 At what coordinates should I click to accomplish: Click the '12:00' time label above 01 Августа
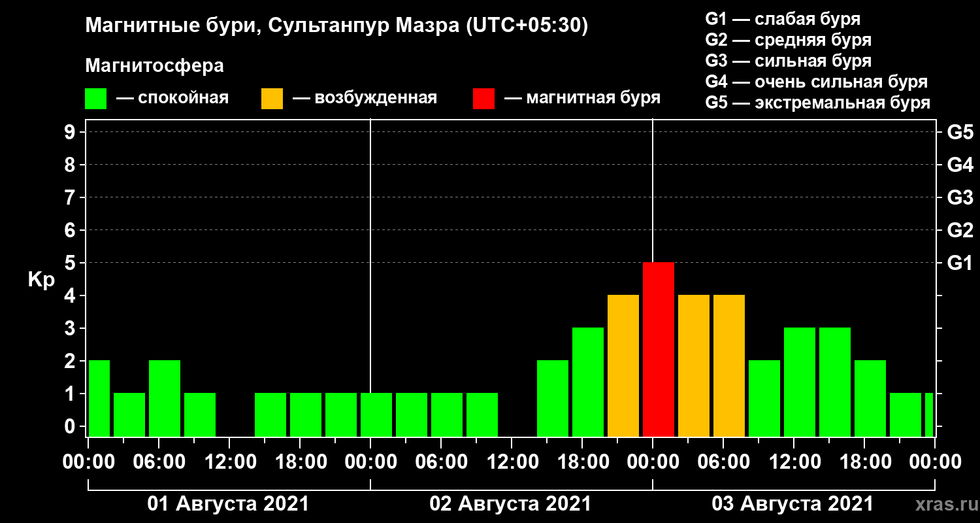(x=229, y=462)
